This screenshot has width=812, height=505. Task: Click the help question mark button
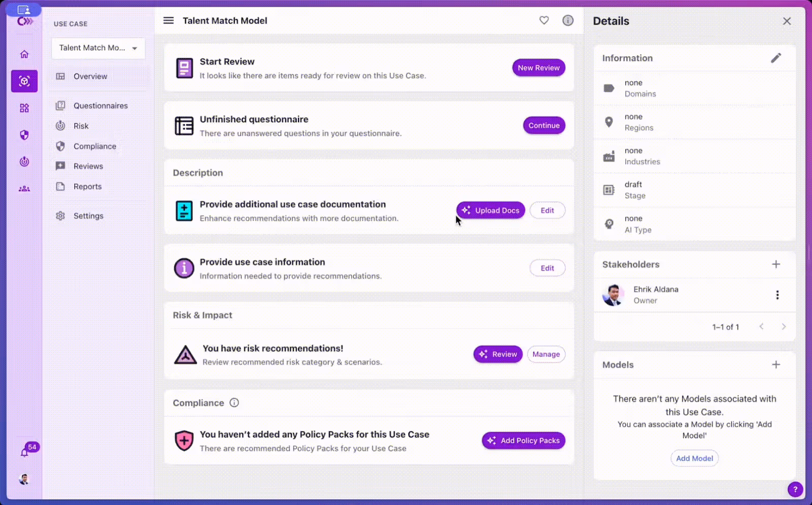[795, 489]
